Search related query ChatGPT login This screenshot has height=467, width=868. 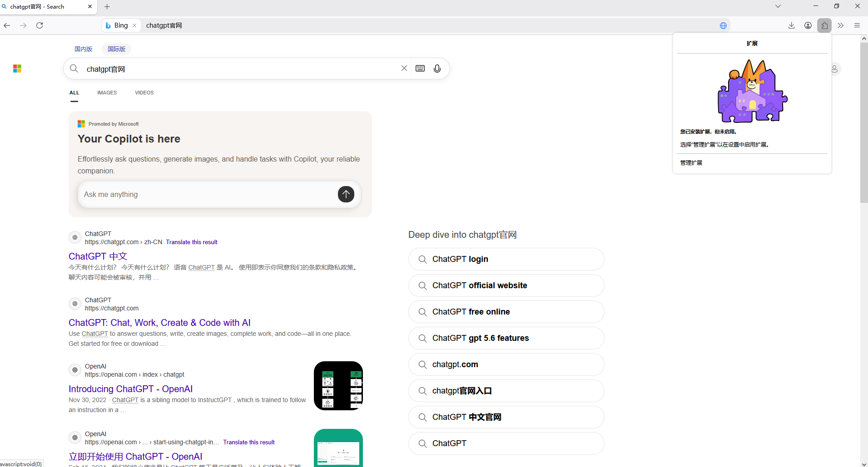click(506, 259)
